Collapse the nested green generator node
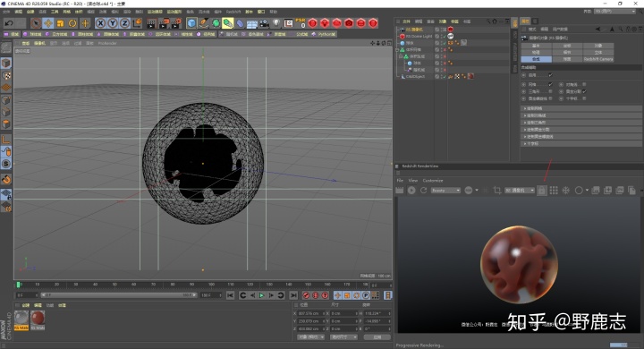The height and width of the screenshot is (349, 644). click(x=401, y=56)
